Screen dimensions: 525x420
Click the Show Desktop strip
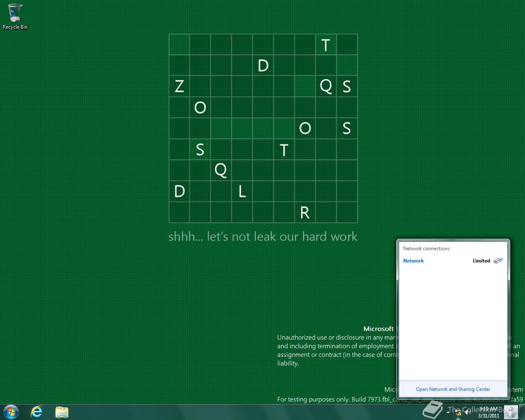pos(522,412)
